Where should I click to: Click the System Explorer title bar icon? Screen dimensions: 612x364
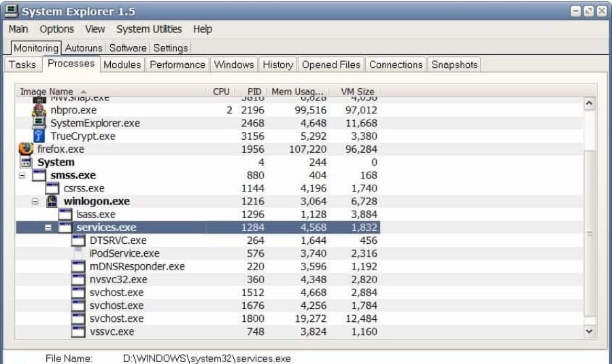click(x=11, y=11)
